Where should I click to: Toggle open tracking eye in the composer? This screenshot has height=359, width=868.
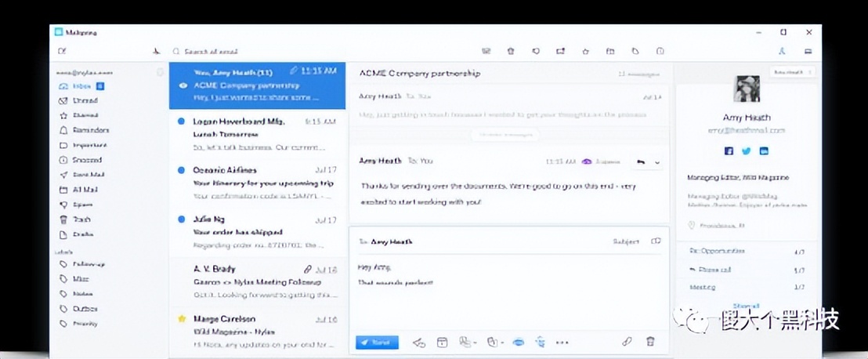point(518,343)
